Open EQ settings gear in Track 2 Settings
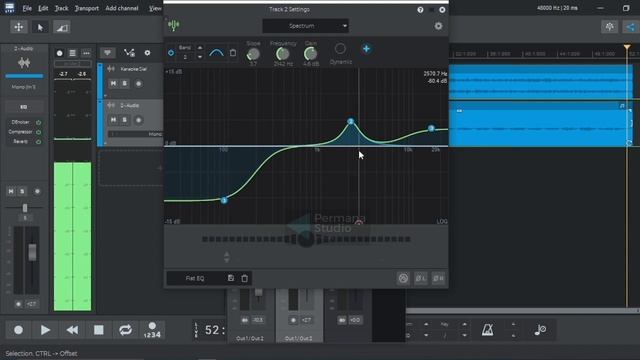 pos(438,26)
